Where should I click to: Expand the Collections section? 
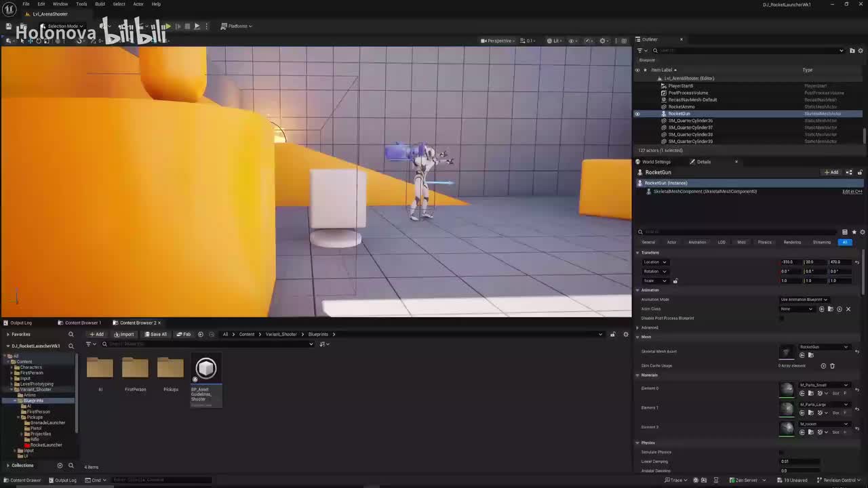(x=7, y=466)
